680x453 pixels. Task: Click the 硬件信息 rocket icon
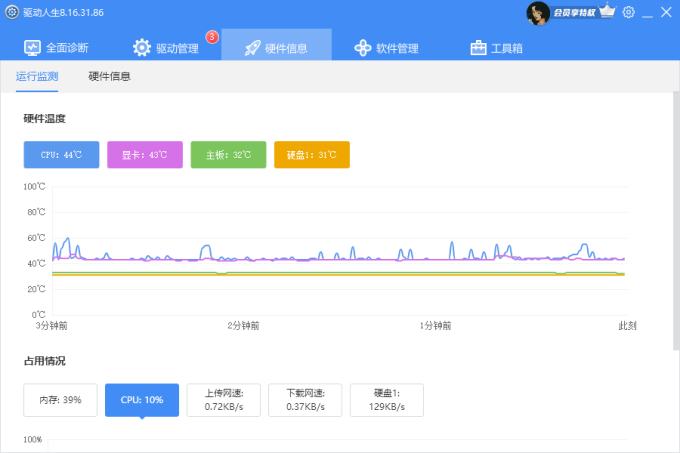tap(252, 48)
